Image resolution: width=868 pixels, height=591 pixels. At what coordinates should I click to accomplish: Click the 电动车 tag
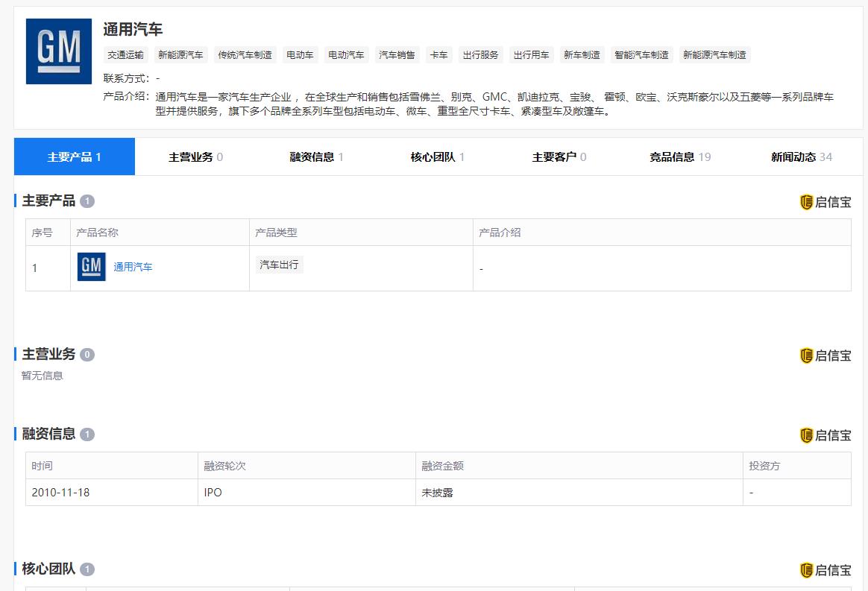pos(300,55)
